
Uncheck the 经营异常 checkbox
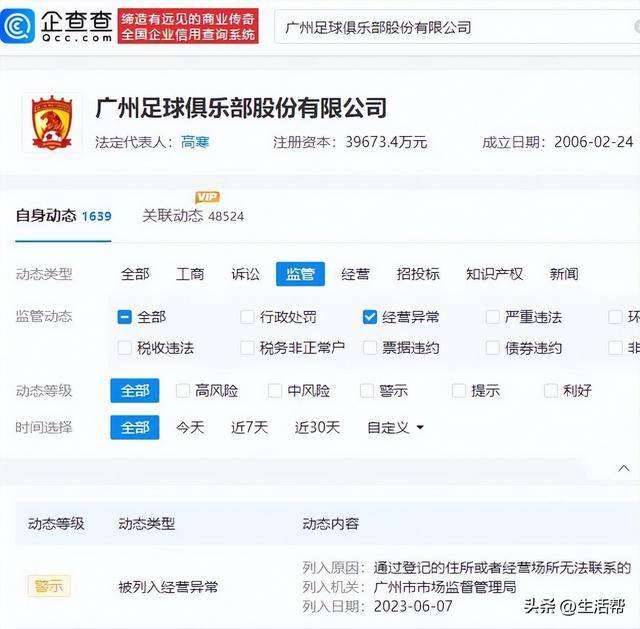370,317
